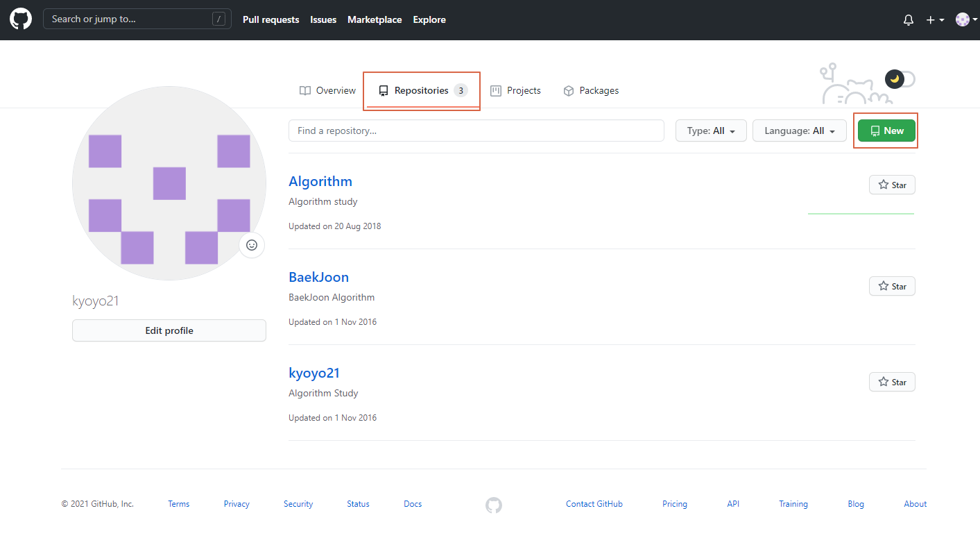Select 'Updated on 20 Aug 2018' text
This screenshot has height=538, width=980.
[335, 226]
